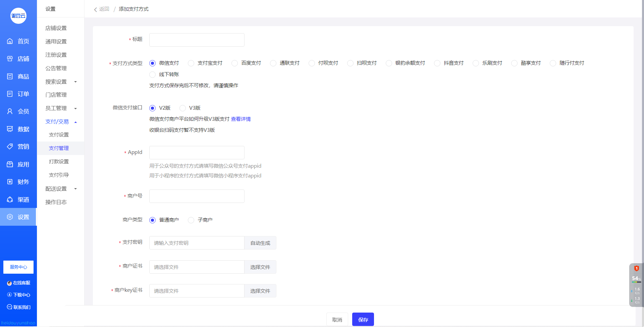Click the 设置 gear icon
Viewport: 644px width, 327px height.
(x=10, y=217)
